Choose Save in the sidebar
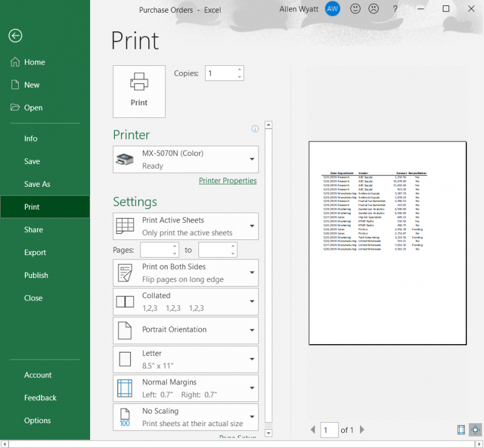This screenshot has height=448, width=484. click(x=45, y=161)
